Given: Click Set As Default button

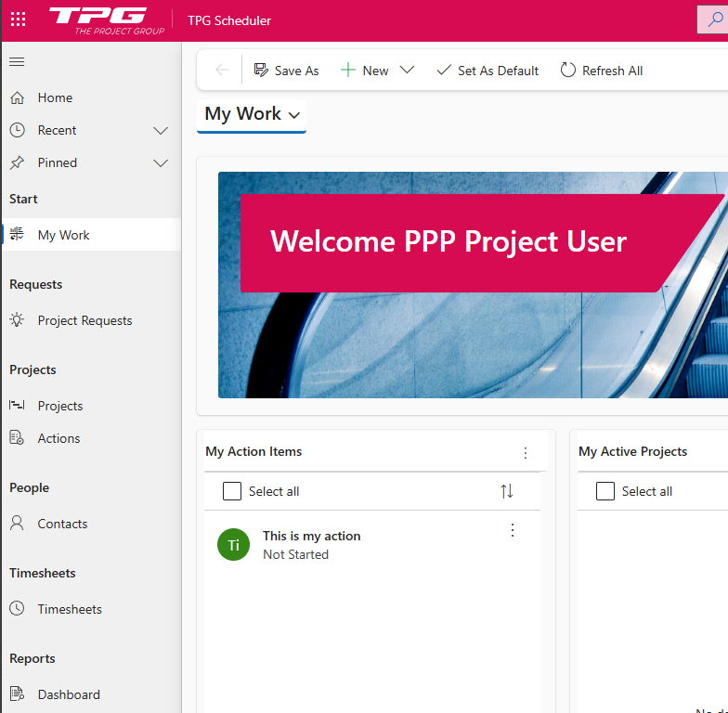Looking at the screenshot, I should tap(487, 71).
